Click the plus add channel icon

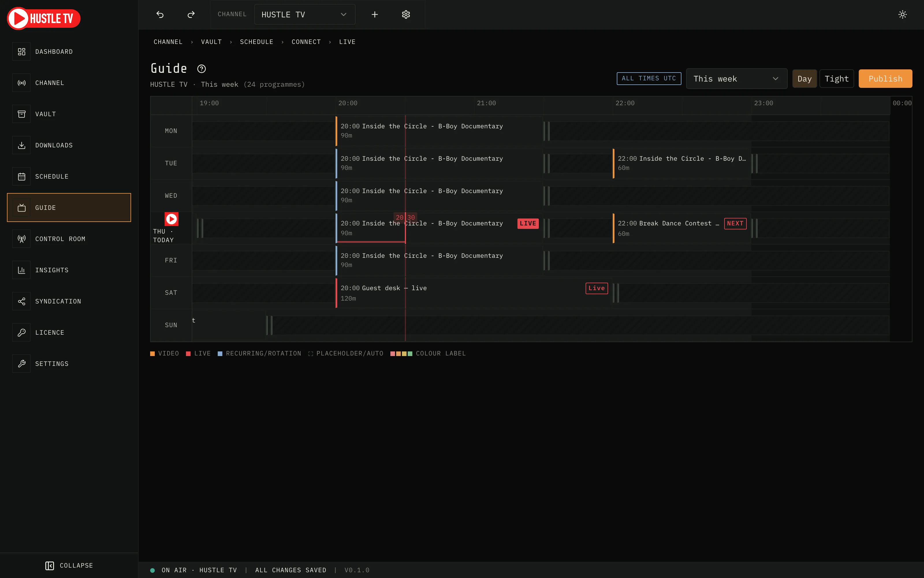click(x=375, y=14)
